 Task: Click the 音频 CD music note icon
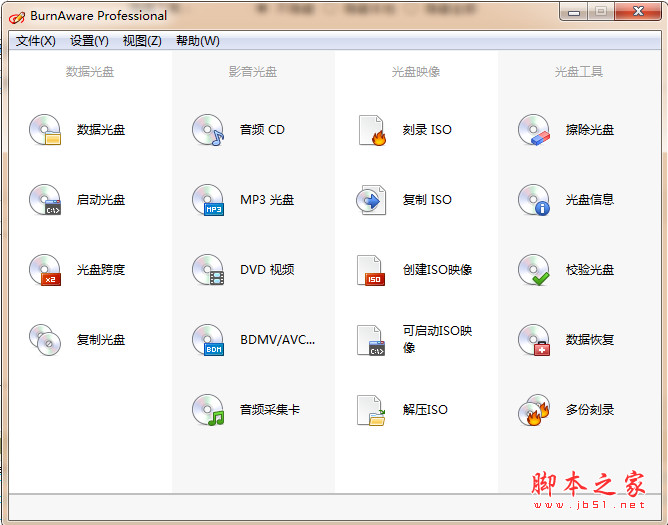(x=208, y=130)
